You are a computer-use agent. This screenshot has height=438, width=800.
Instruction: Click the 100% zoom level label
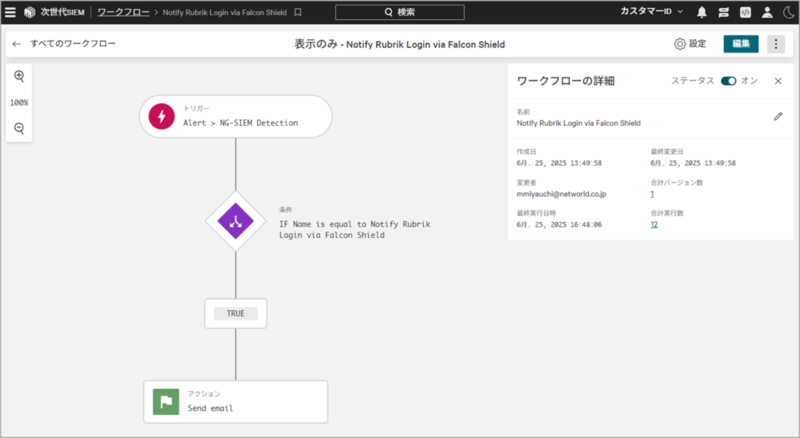(19, 103)
